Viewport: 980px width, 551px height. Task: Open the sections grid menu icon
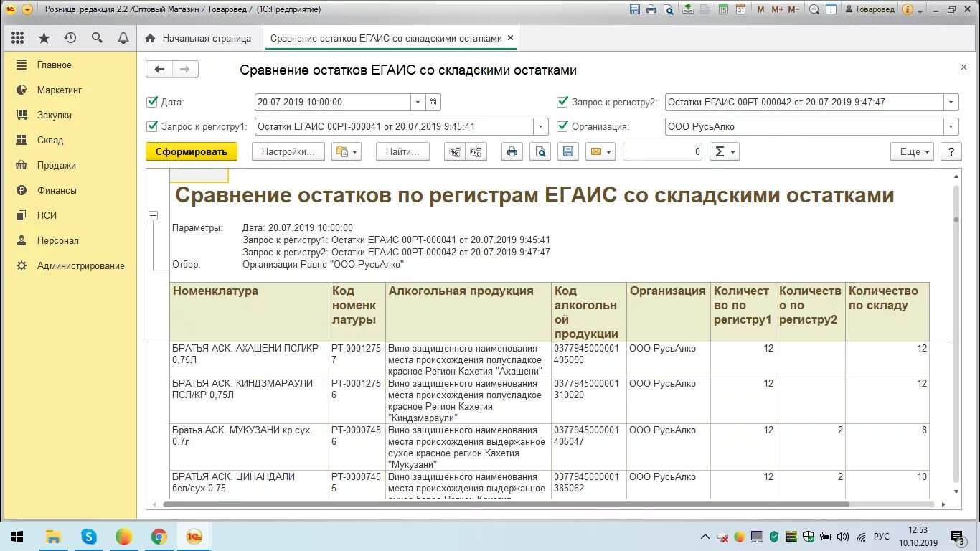click(x=18, y=38)
